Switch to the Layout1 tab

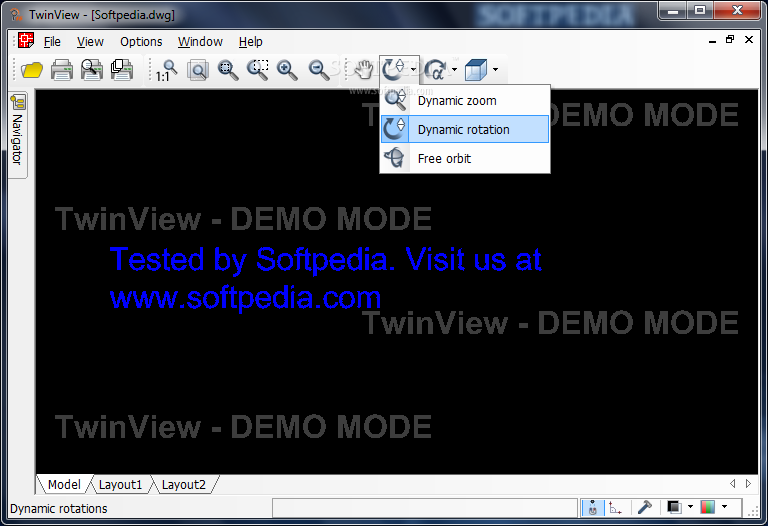[x=120, y=484]
